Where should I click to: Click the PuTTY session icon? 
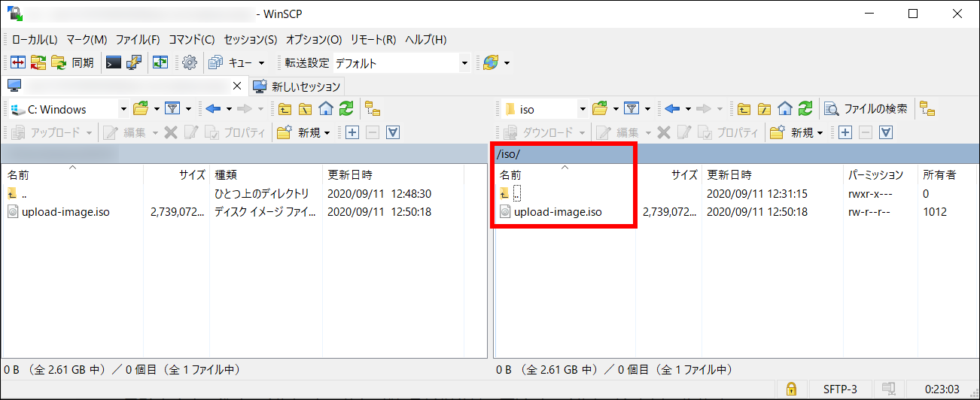(134, 63)
